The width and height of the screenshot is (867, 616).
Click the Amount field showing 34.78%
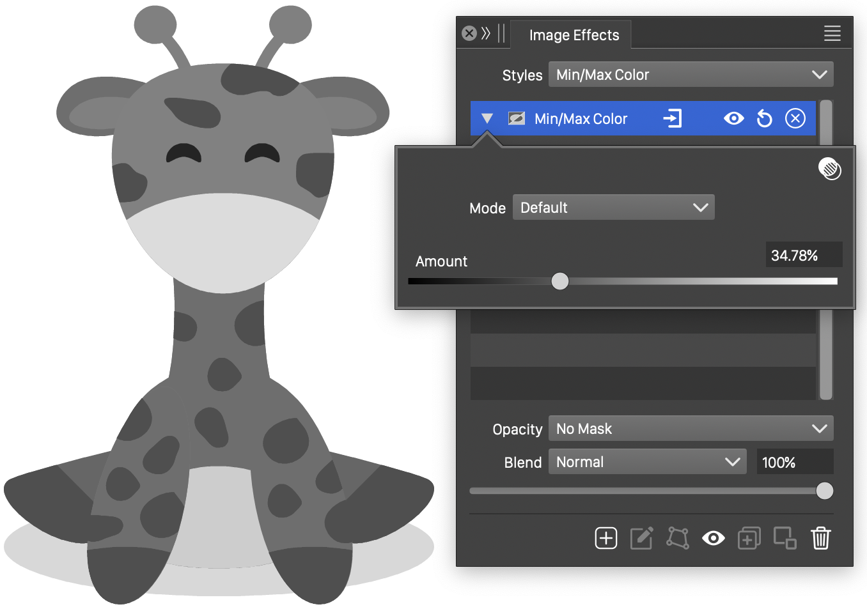coord(803,256)
